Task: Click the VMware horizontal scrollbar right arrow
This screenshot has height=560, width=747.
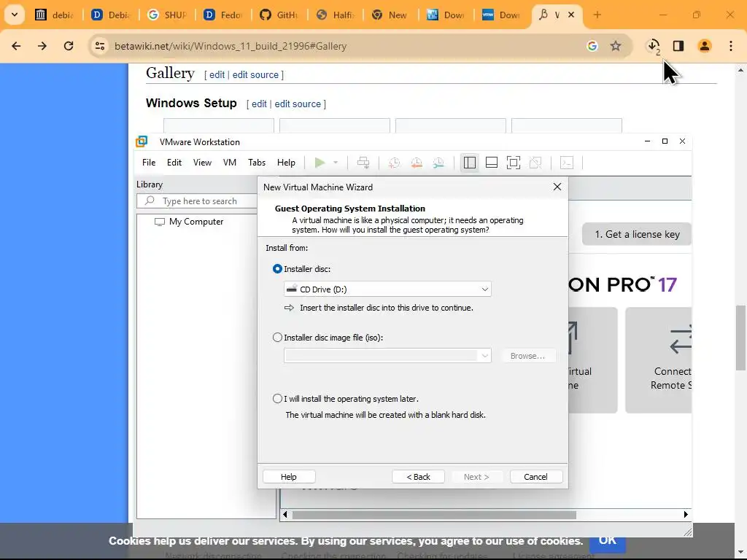Action: [x=686, y=514]
